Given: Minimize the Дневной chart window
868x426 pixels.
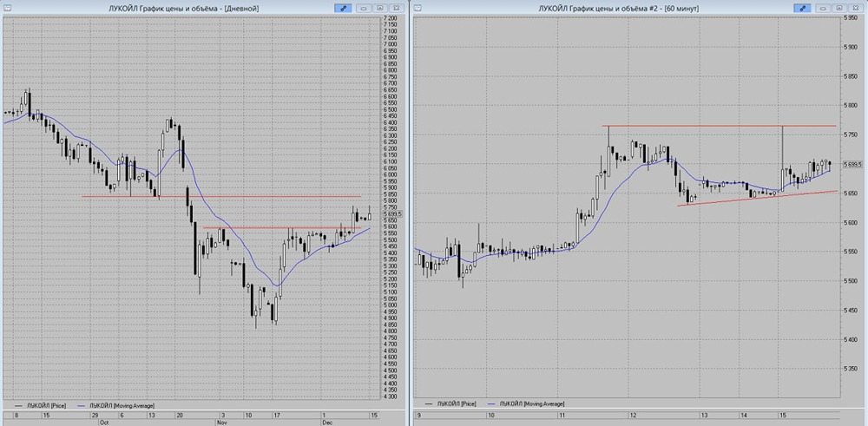Looking at the screenshot, I should (x=364, y=8).
